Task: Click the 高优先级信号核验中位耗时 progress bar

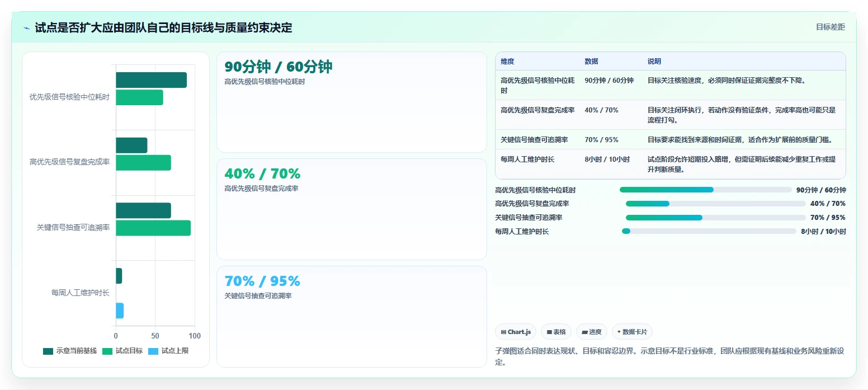Action: tap(706, 190)
